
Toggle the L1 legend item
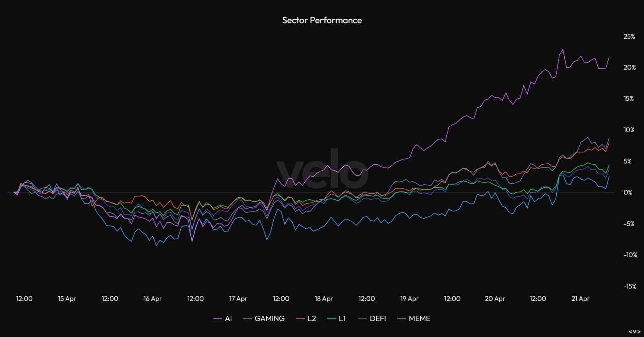(336, 318)
